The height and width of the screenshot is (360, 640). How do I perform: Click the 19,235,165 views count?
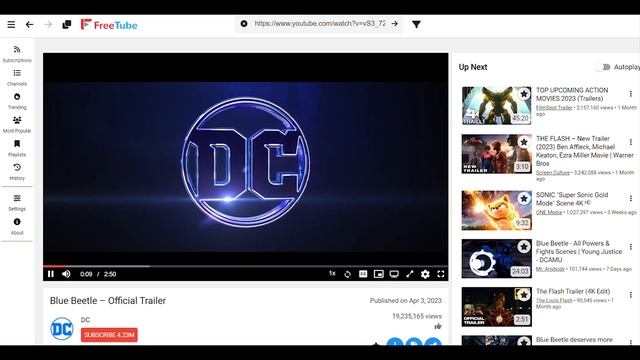[417, 316]
